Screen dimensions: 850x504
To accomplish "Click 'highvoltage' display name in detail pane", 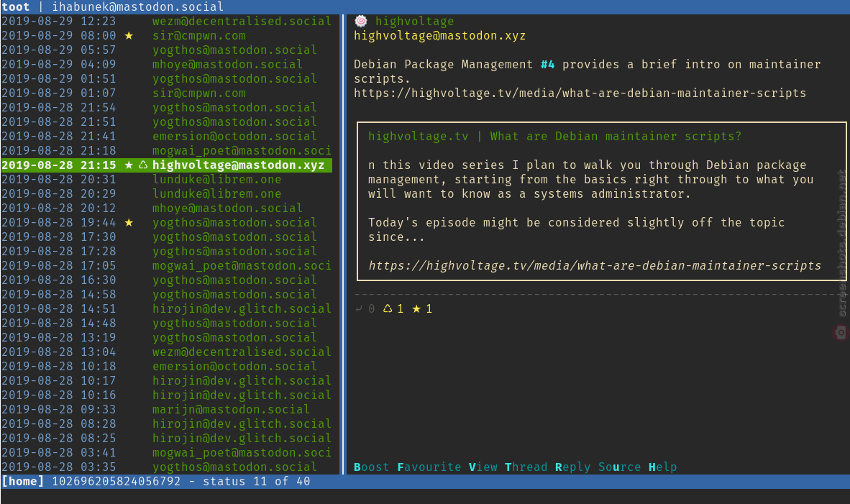I will tap(415, 21).
